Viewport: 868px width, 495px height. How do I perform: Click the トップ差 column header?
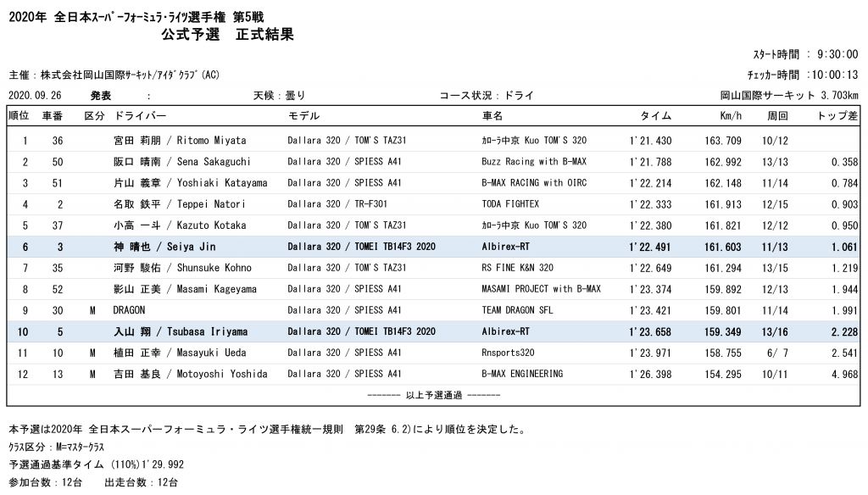837,116
